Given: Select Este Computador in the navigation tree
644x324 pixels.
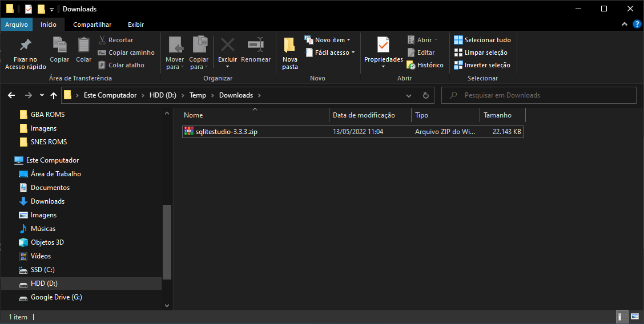Looking at the screenshot, I should click(53, 160).
